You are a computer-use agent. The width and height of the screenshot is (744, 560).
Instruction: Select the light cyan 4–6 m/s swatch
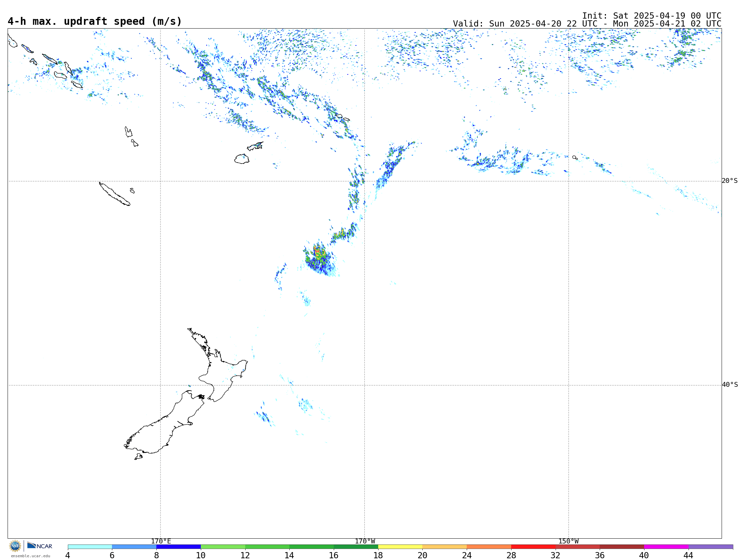(90, 547)
